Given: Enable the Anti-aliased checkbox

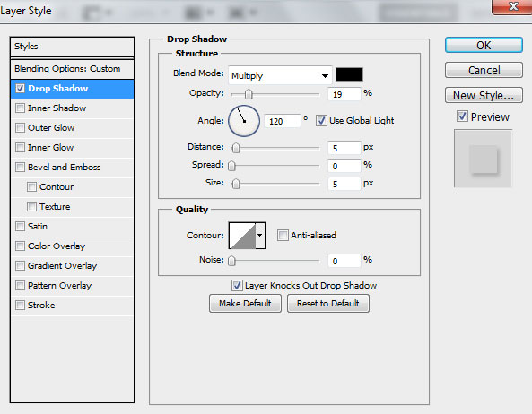Looking at the screenshot, I should (283, 235).
